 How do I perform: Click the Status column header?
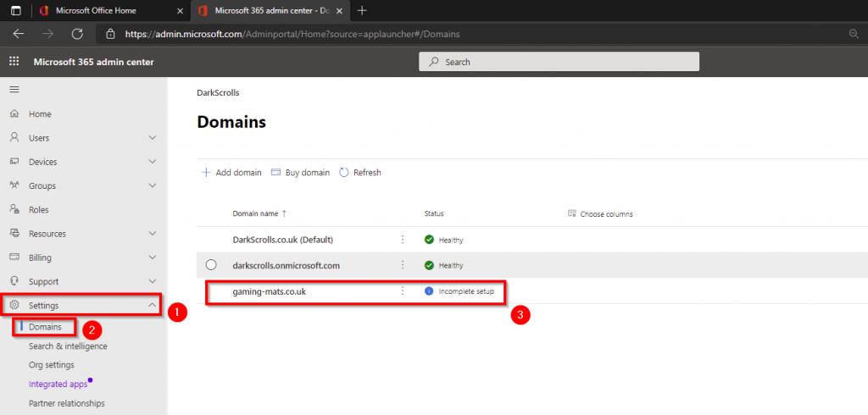(x=434, y=213)
